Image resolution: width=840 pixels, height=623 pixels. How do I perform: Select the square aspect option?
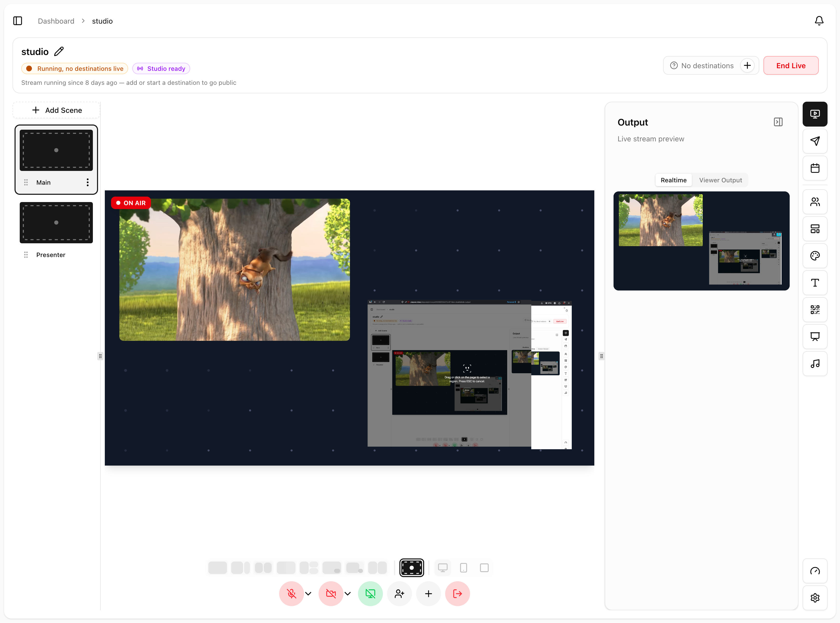(x=484, y=567)
